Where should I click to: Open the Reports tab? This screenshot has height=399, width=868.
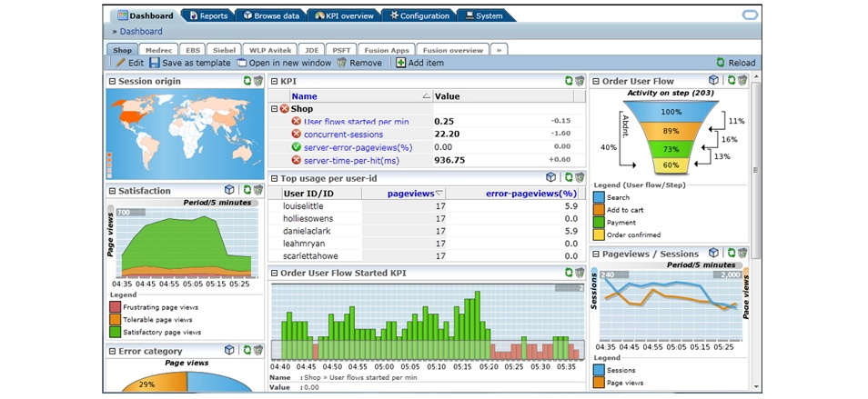coord(208,16)
